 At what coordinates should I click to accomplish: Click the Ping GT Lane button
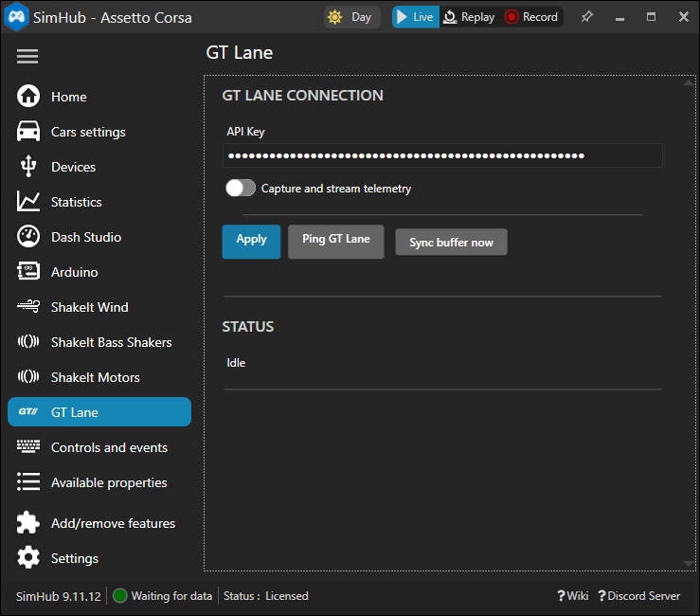335,242
